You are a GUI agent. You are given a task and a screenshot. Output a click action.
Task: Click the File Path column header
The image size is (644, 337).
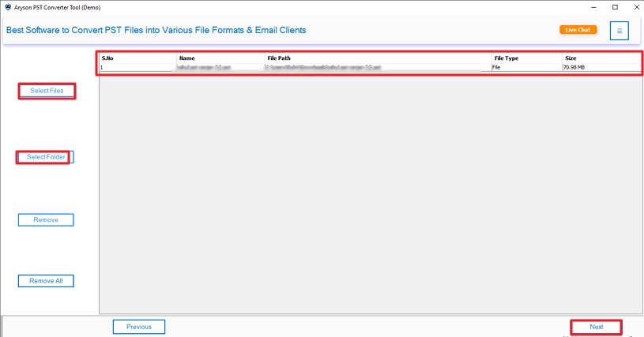(x=378, y=58)
